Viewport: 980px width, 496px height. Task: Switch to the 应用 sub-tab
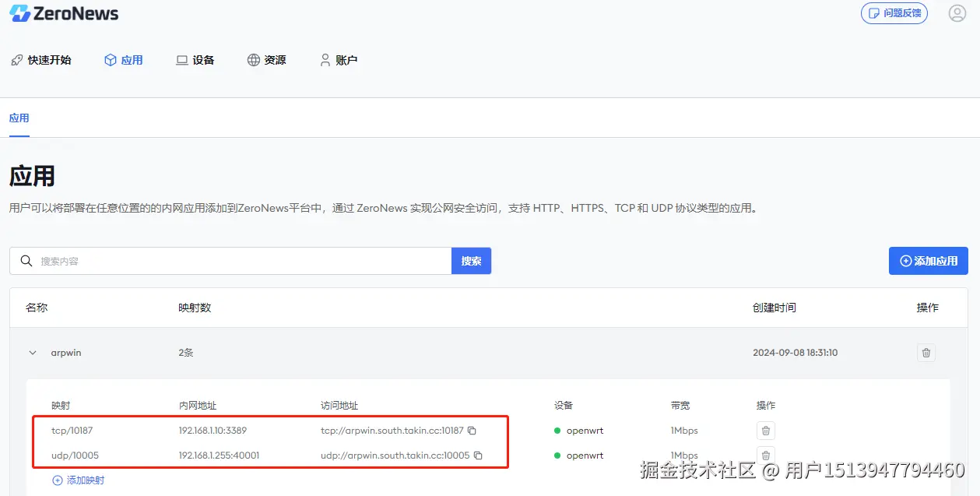19,118
